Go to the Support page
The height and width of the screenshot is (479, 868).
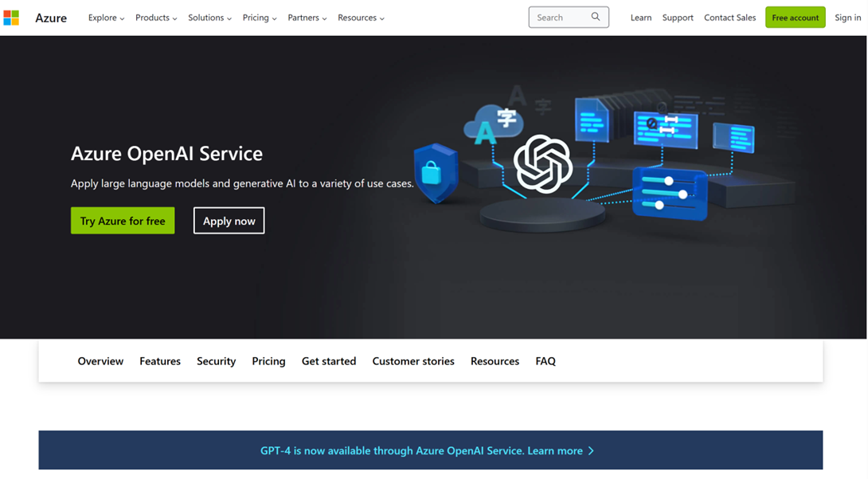(678, 18)
